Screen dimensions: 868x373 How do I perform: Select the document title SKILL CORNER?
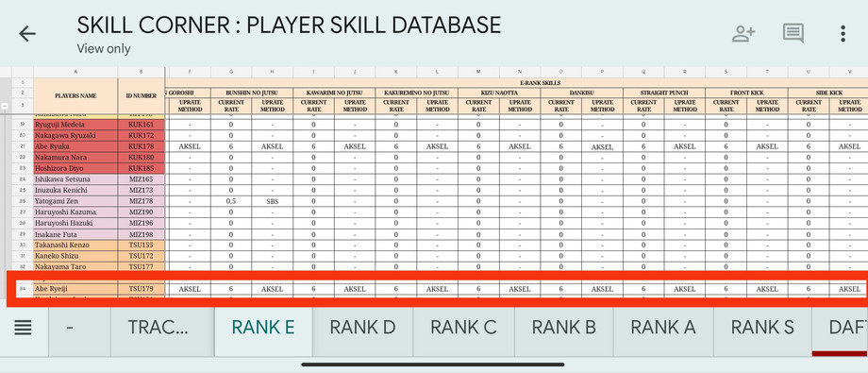point(289,25)
